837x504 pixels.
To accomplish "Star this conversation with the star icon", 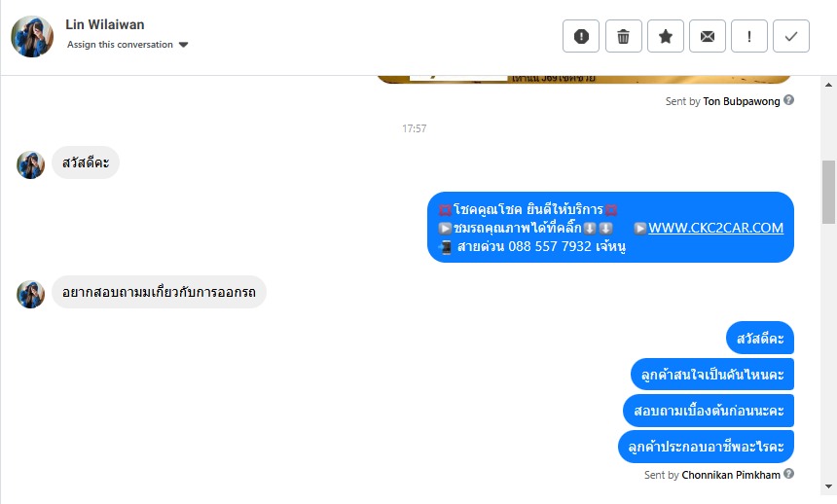I will [665, 36].
